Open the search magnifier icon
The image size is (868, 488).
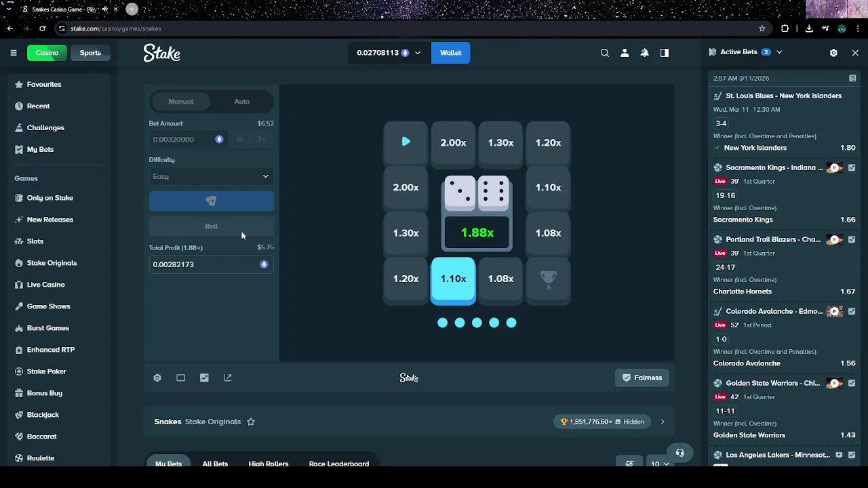tap(605, 53)
